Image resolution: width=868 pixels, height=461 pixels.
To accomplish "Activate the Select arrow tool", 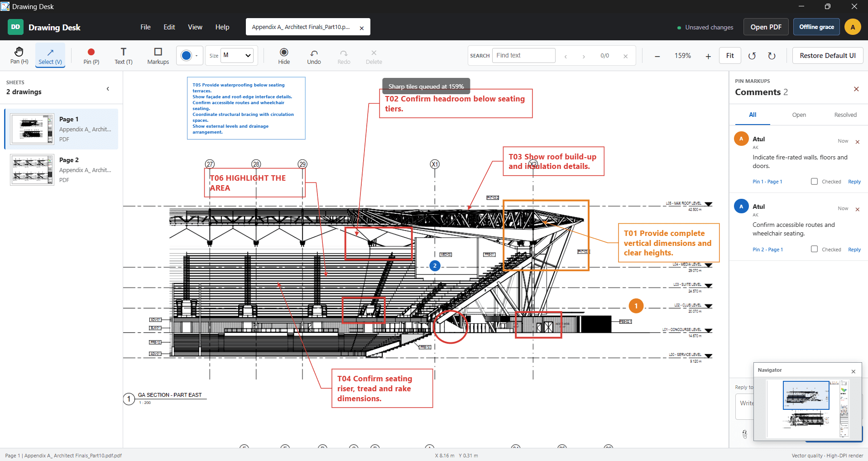I will [x=50, y=56].
